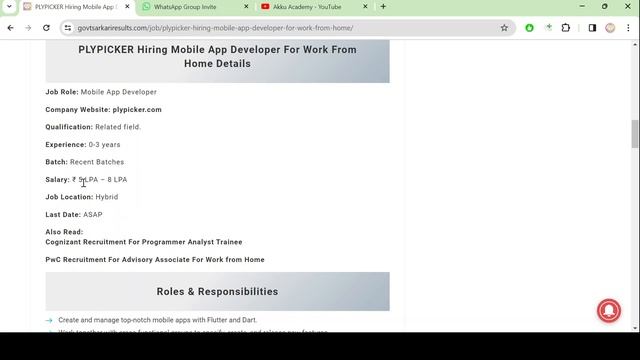This screenshot has width=640, height=360.
Task: View site information icon in address bar
Action: pos(68,28)
